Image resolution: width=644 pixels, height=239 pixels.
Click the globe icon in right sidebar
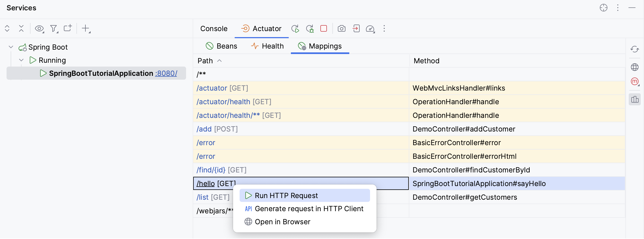635,67
